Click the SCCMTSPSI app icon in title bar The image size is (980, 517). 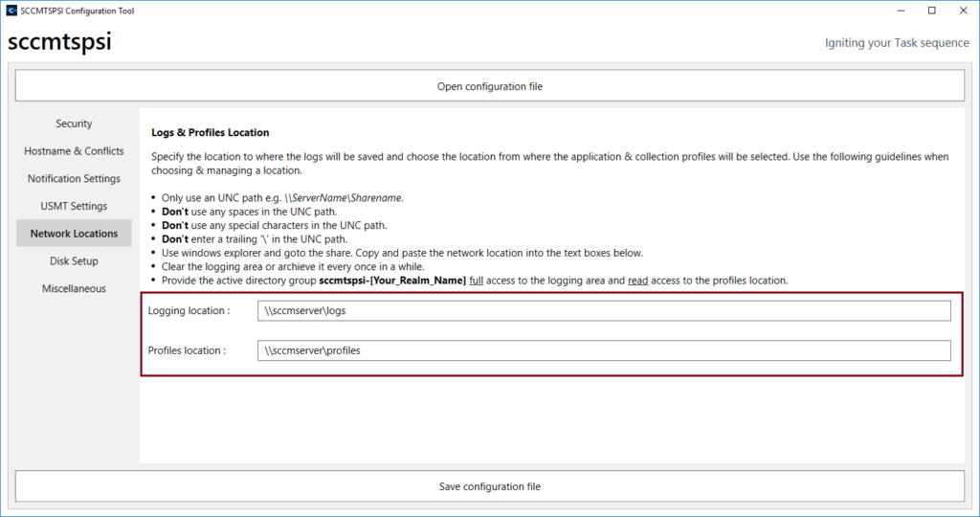click(x=11, y=11)
